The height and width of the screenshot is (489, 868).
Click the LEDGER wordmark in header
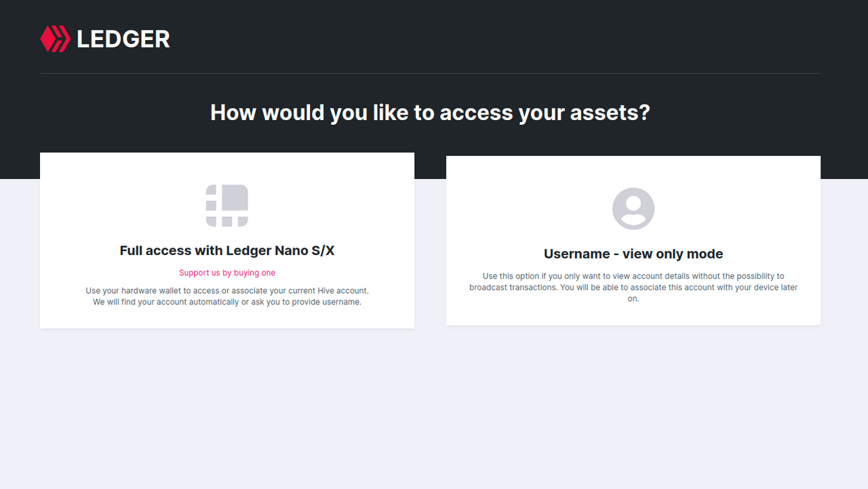click(x=123, y=39)
